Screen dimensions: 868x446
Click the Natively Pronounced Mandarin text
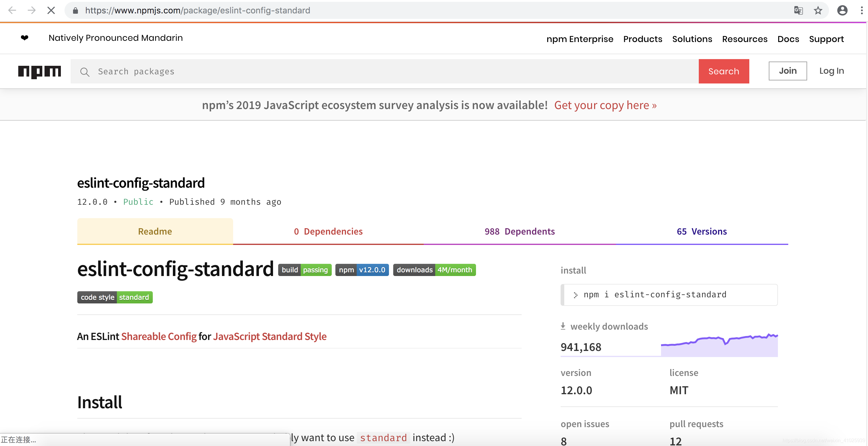click(x=116, y=38)
